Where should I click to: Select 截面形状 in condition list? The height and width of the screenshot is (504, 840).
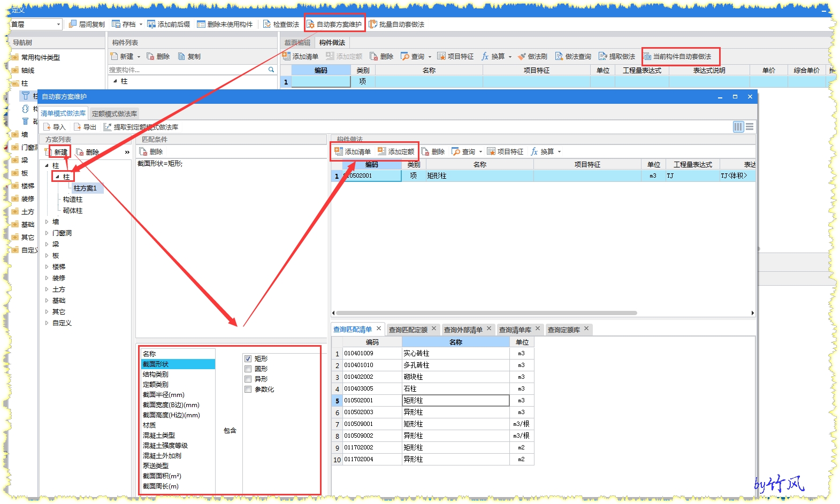tap(178, 364)
